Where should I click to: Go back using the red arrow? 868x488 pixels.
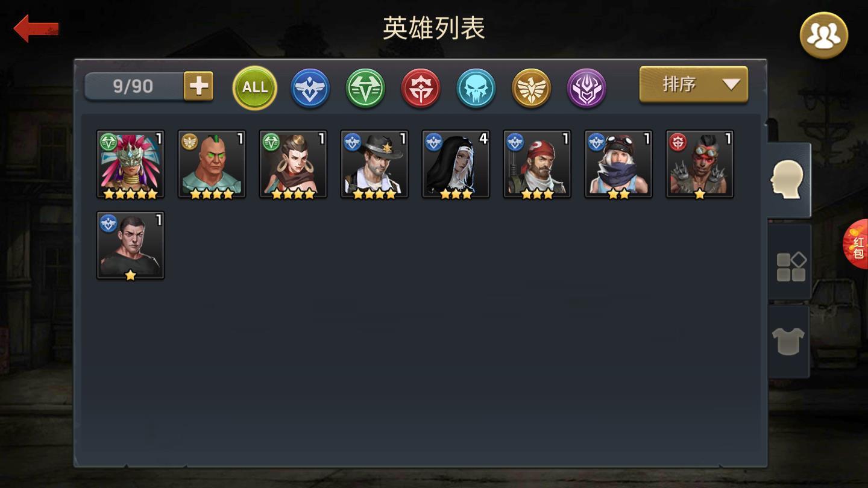37,28
